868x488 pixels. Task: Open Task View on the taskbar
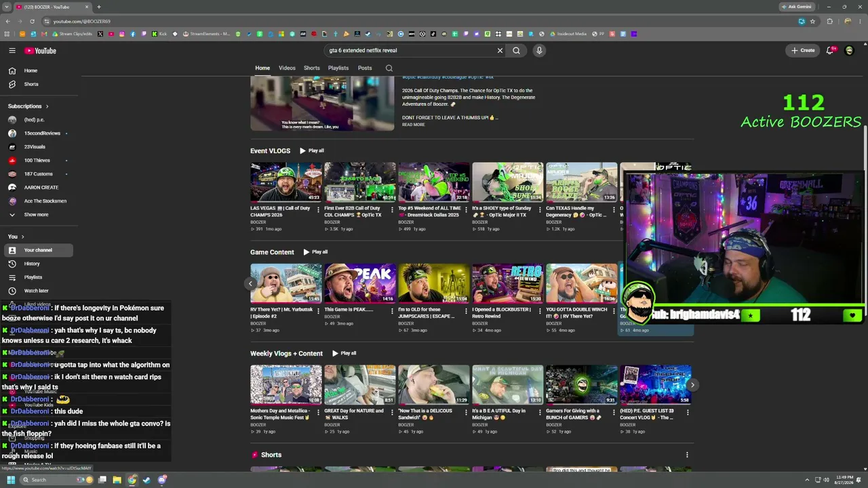pyautogui.click(x=102, y=480)
